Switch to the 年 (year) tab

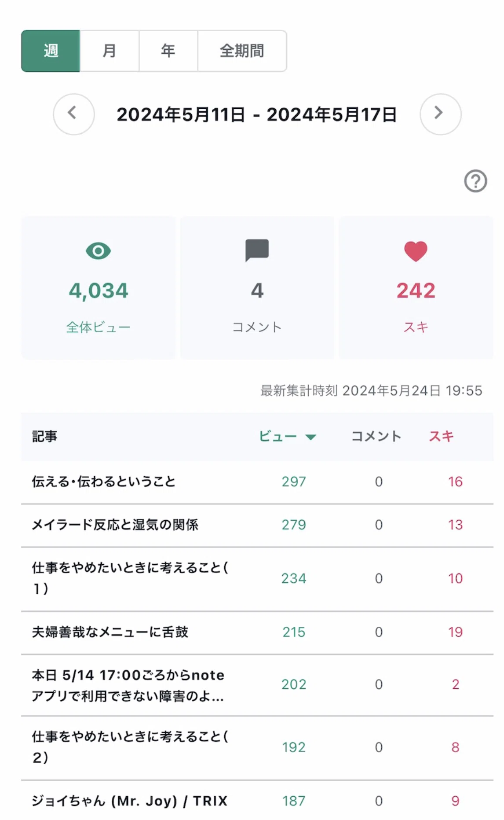[168, 51]
